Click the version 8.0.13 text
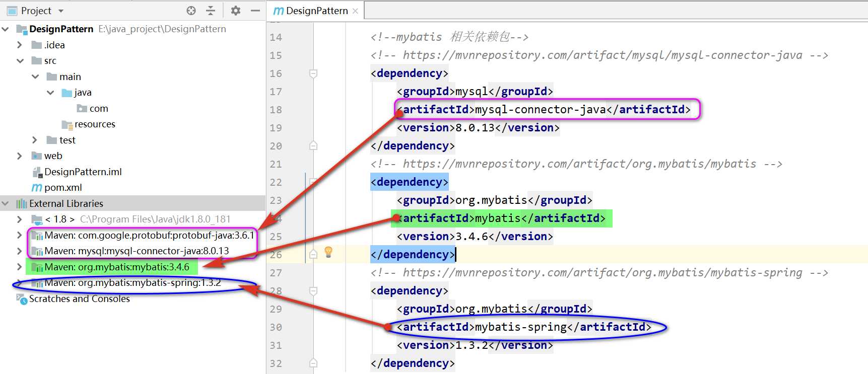Viewport: 868px width, 374px height. point(475,127)
